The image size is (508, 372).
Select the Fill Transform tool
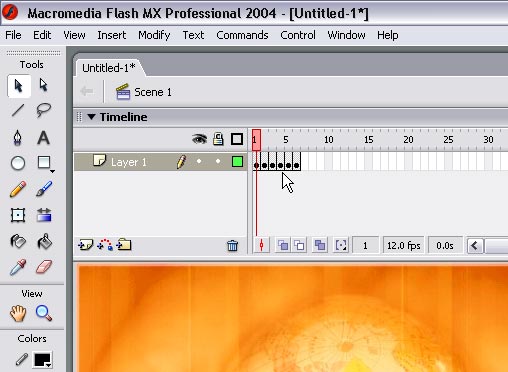[x=44, y=215]
